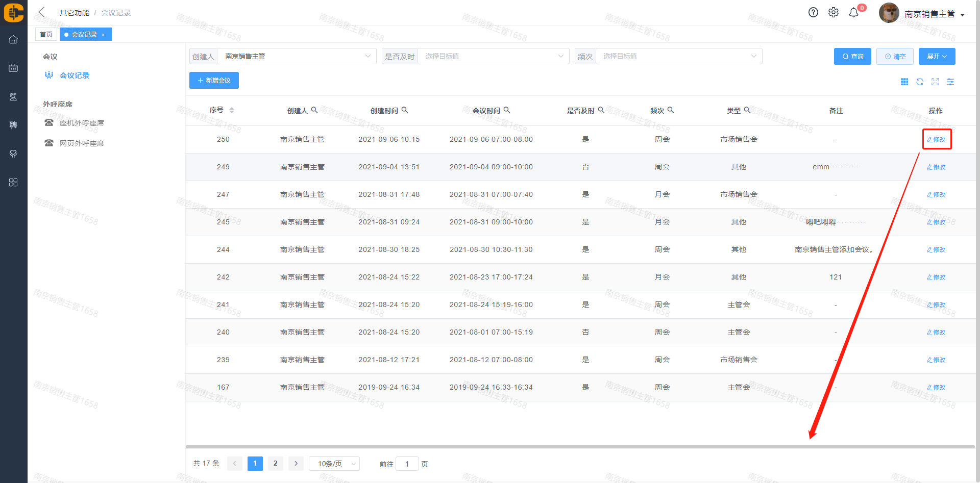Click the refresh table icon
The height and width of the screenshot is (483, 980).
point(920,82)
